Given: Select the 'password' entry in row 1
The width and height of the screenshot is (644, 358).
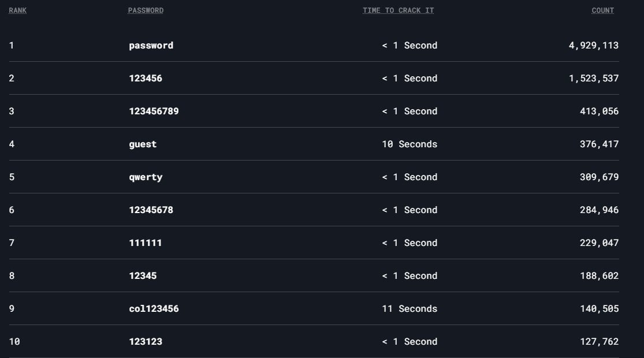Looking at the screenshot, I should (x=151, y=46).
